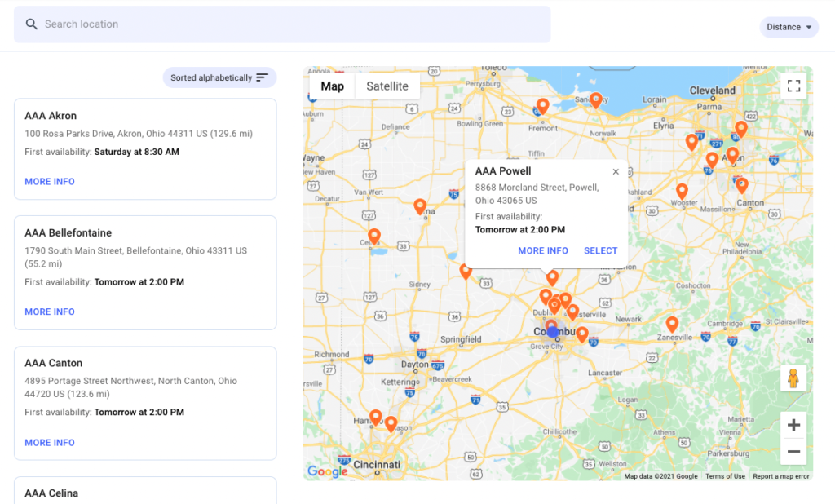This screenshot has width=835, height=504.
Task: Select map pin near Lima
Action: pos(420,206)
